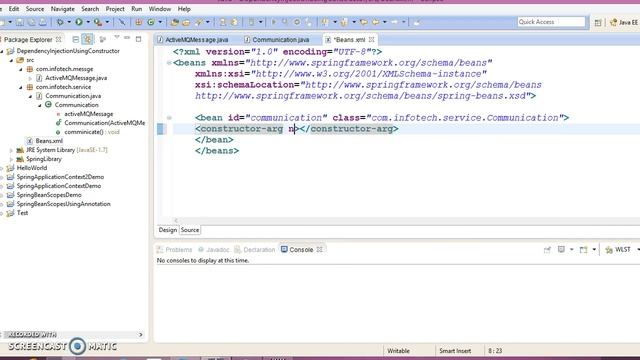Click Back navigation arrow icon
The width and height of the screenshot is (640, 360).
point(375,22)
